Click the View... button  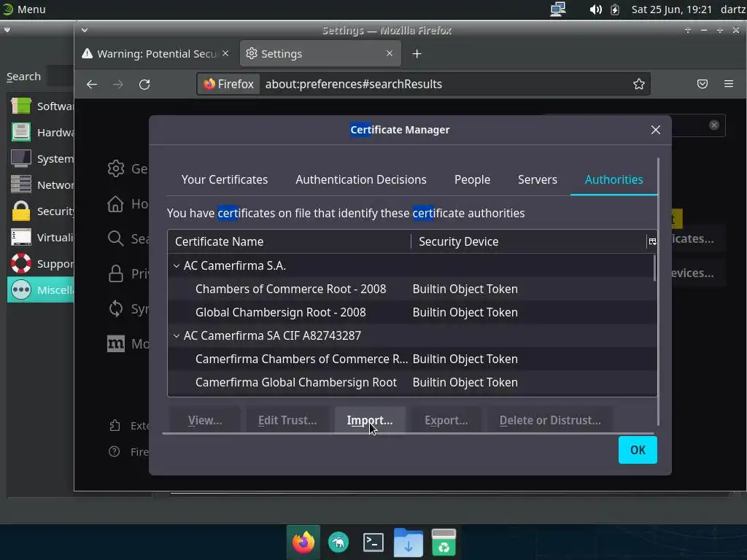tap(205, 420)
